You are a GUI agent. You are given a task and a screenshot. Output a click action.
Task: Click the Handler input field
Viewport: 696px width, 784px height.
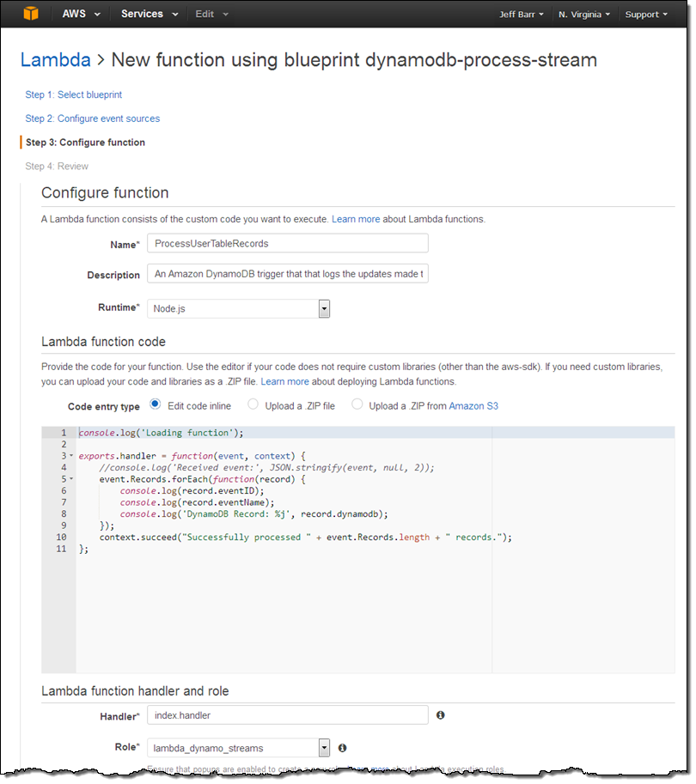(288, 715)
